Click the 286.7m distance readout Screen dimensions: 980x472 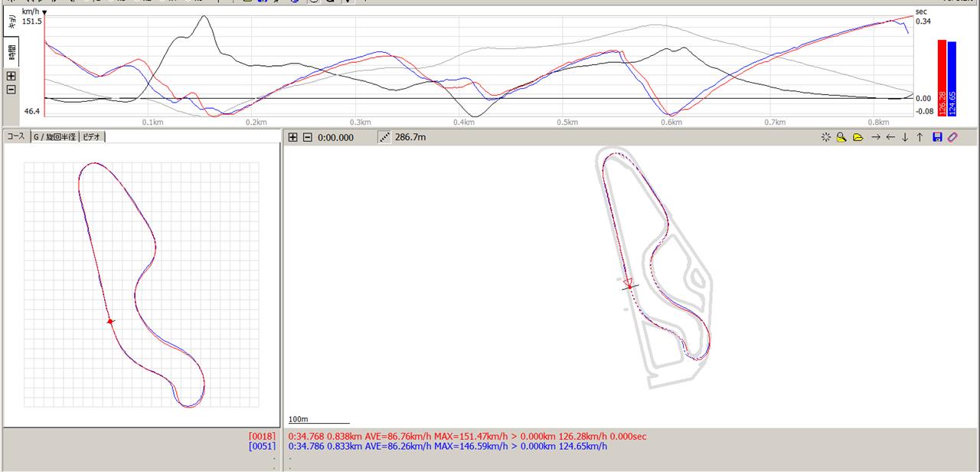pyautogui.click(x=410, y=137)
